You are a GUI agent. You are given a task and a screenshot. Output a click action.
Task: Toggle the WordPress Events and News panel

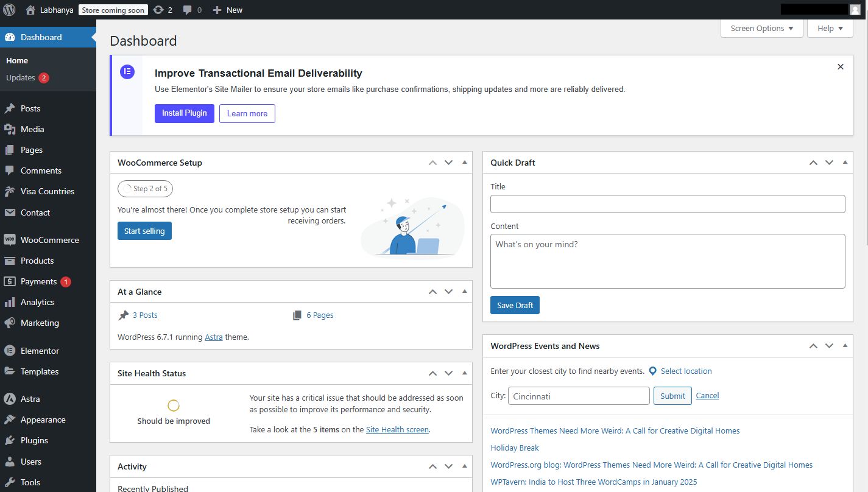(x=845, y=346)
